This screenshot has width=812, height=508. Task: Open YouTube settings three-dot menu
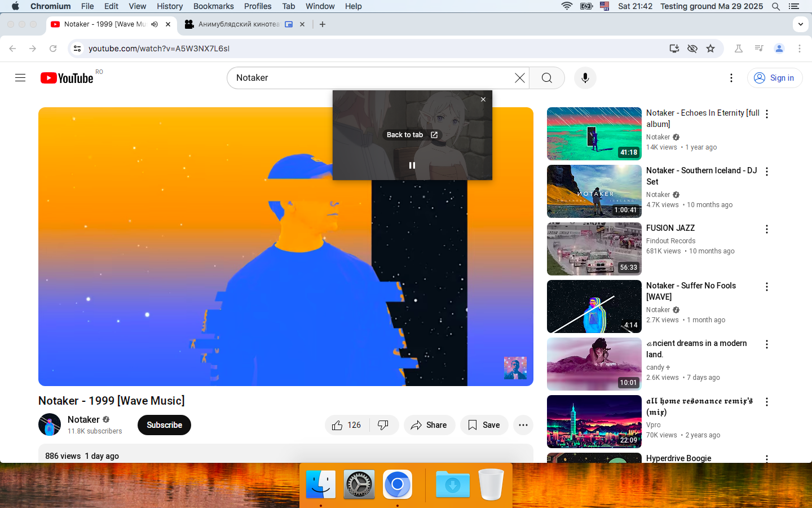click(x=731, y=78)
